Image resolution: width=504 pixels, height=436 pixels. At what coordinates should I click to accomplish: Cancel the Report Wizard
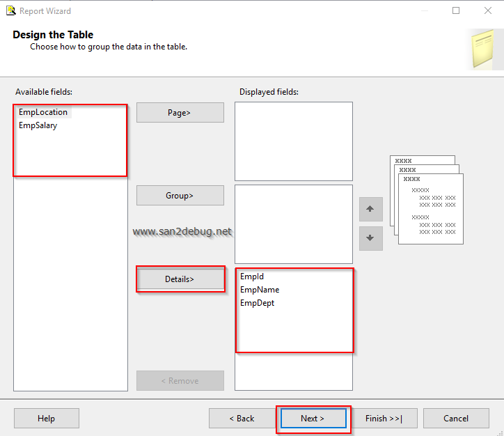456,419
